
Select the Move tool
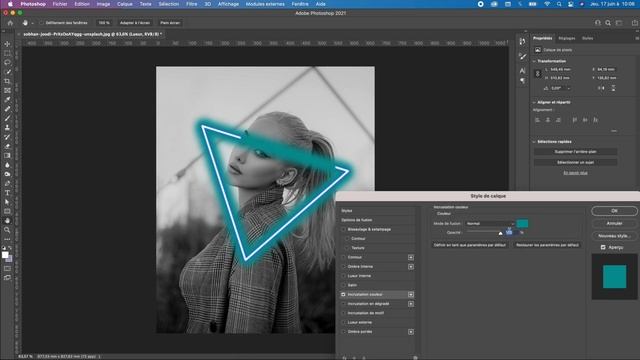pos(7,44)
